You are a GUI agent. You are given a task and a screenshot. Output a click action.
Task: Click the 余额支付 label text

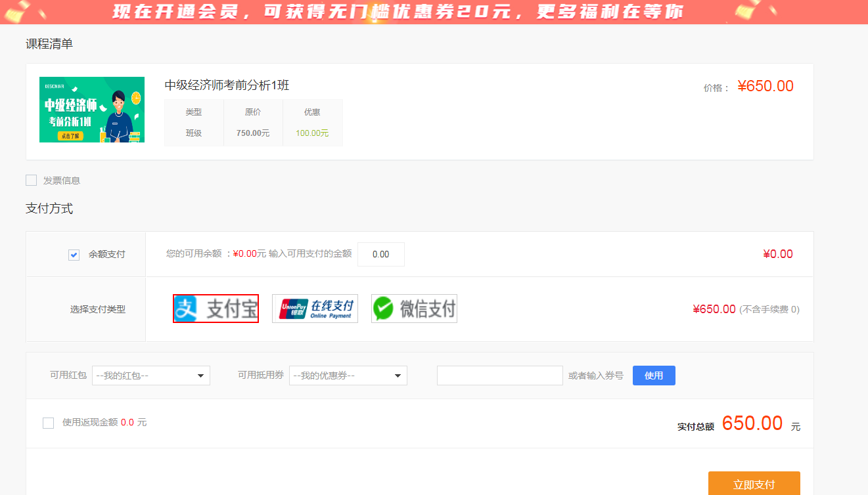[106, 255]
